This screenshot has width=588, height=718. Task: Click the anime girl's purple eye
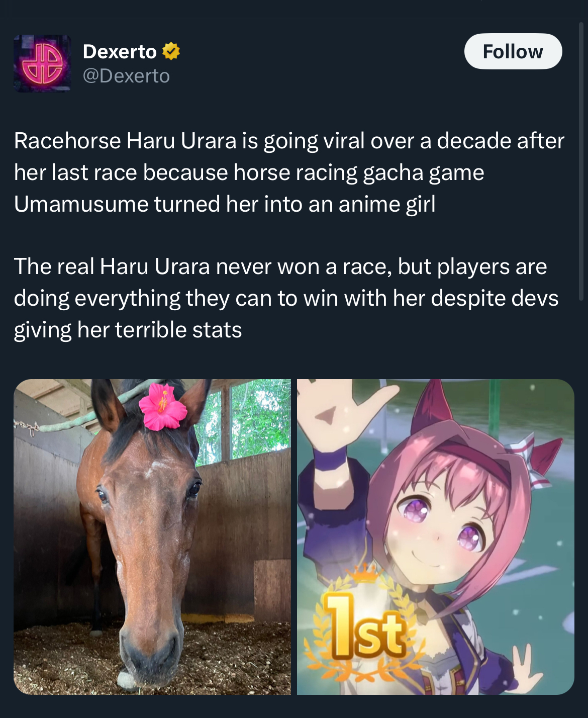[416, 509]
